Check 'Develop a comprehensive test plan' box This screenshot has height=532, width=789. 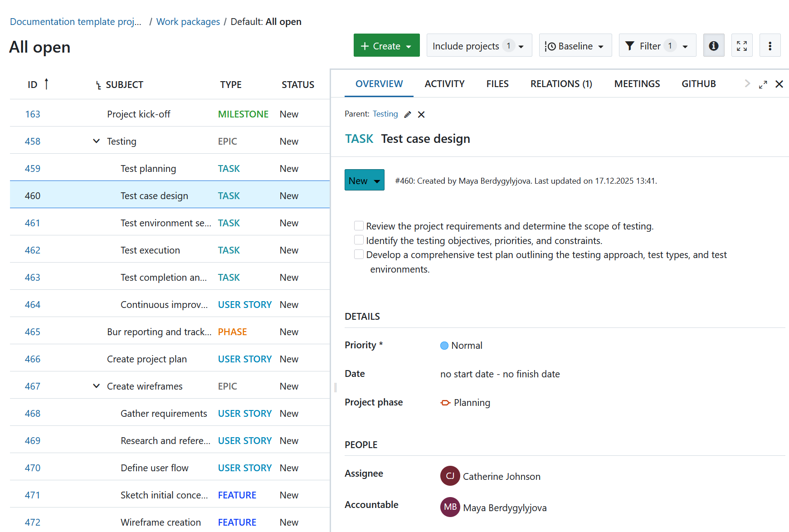point(359,254)
